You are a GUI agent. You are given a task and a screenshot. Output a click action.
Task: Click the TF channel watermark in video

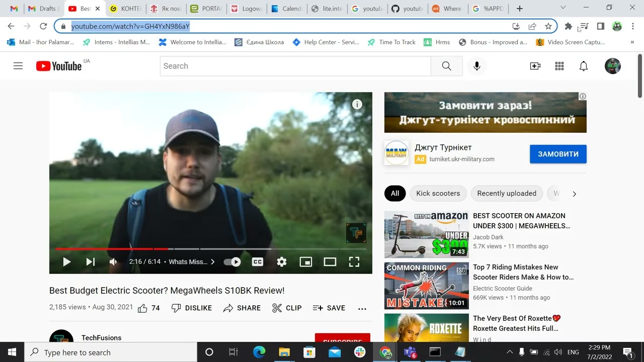[356, 233]
